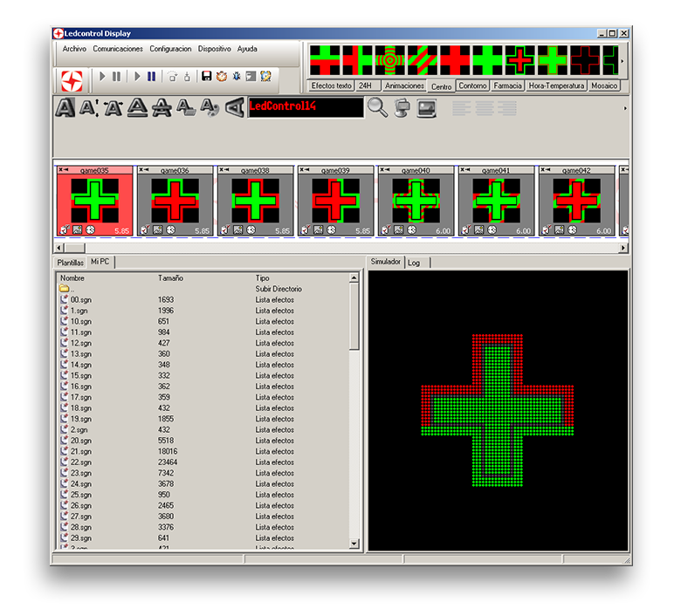Click the Tamaño column header
The image size is (681, 616).
[x=170, y=277]
